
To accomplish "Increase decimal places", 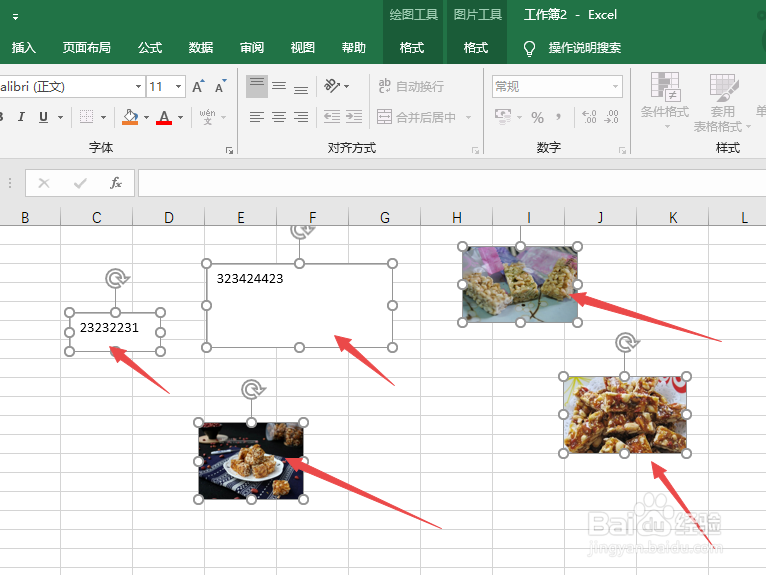I will (589, 117).
